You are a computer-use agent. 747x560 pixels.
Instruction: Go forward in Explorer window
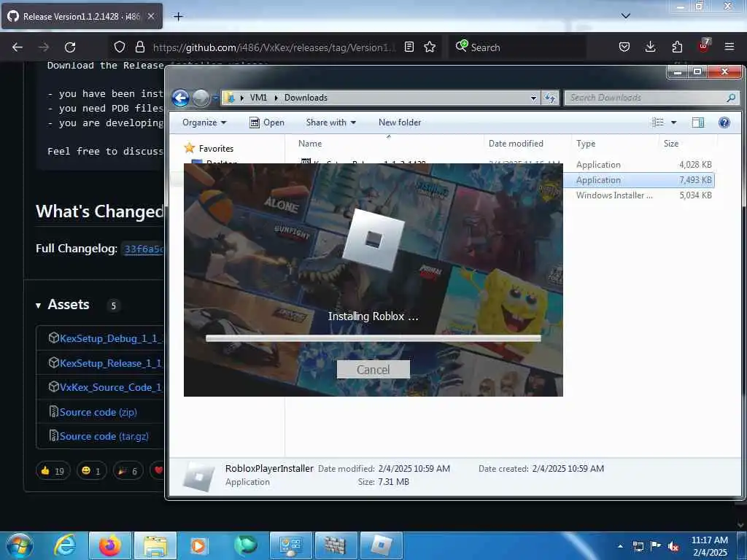[201, 98]
